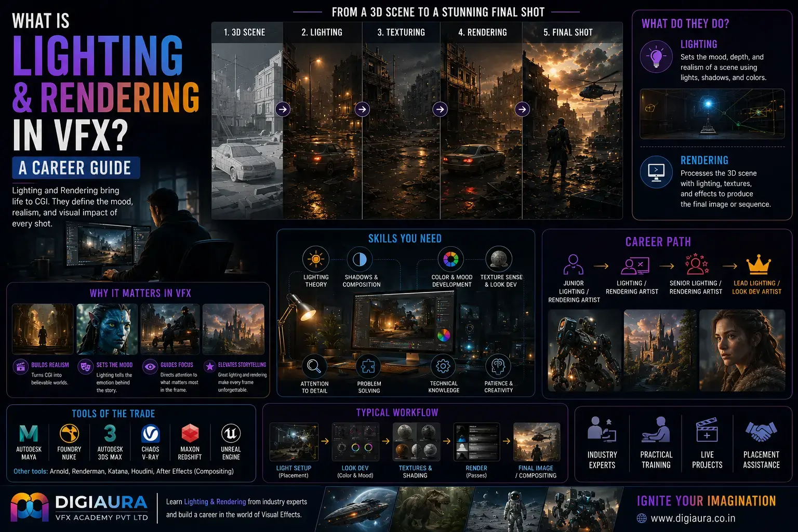
Task: Click the Industry Experts icon
Action: [x=602, y=430]
